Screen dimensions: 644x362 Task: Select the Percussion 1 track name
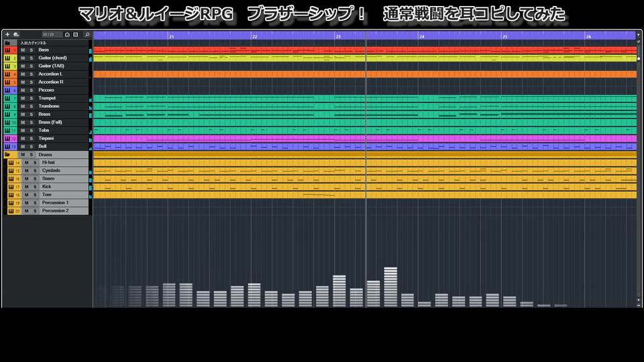[55, 202]
